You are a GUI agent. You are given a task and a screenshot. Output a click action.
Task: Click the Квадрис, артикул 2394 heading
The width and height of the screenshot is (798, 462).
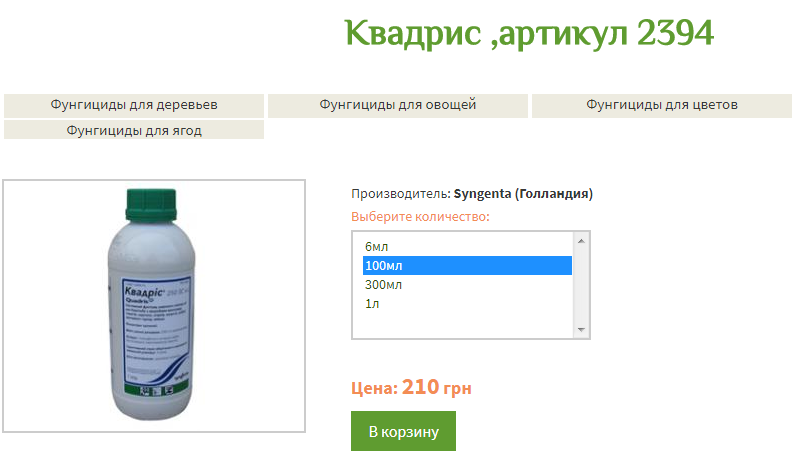(x=529, y=34)
